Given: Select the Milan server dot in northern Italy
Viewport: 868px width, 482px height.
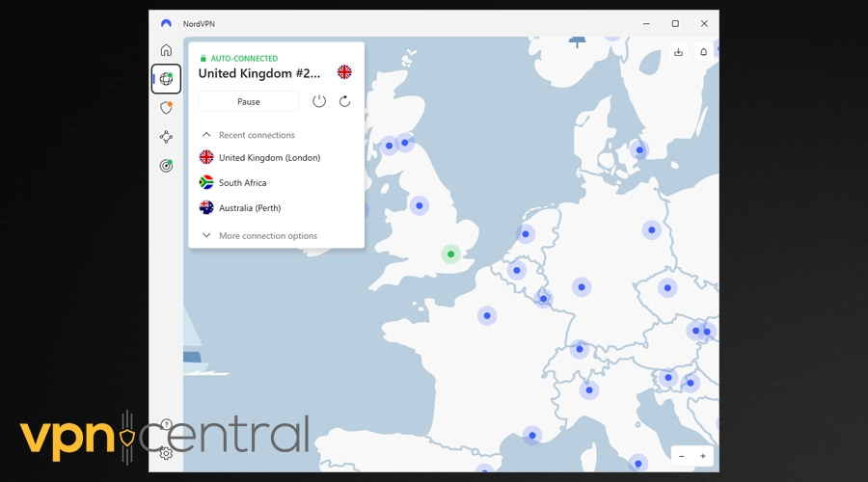Looking at the screenshot, I should [x=589, y=390].
